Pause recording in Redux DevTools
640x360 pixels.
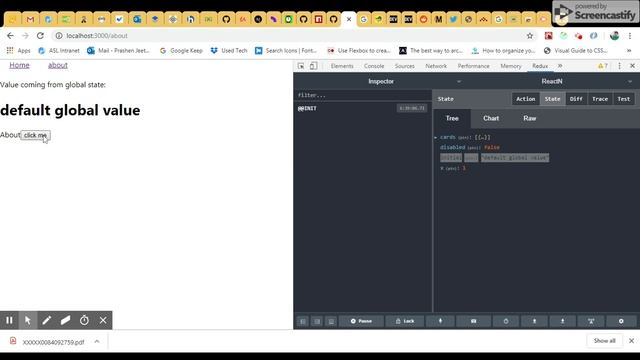[361, 321]
